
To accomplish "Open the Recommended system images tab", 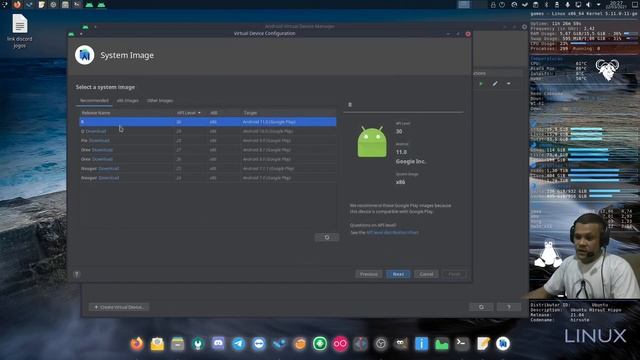I will click(x=94, y=100).
